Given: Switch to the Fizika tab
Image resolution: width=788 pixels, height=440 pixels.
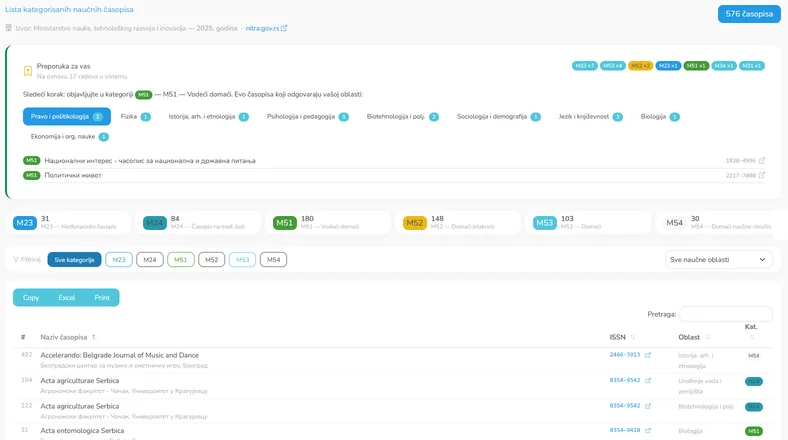Looking at the screenshot, I should click(x=135, y=117).
